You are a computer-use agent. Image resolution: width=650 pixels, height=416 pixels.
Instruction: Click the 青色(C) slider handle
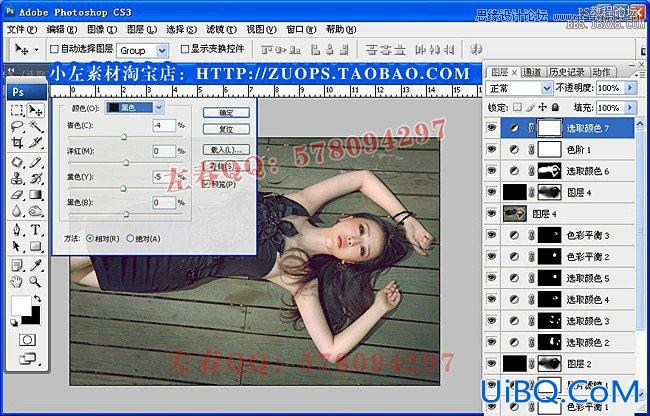click(x=124, y=137)
